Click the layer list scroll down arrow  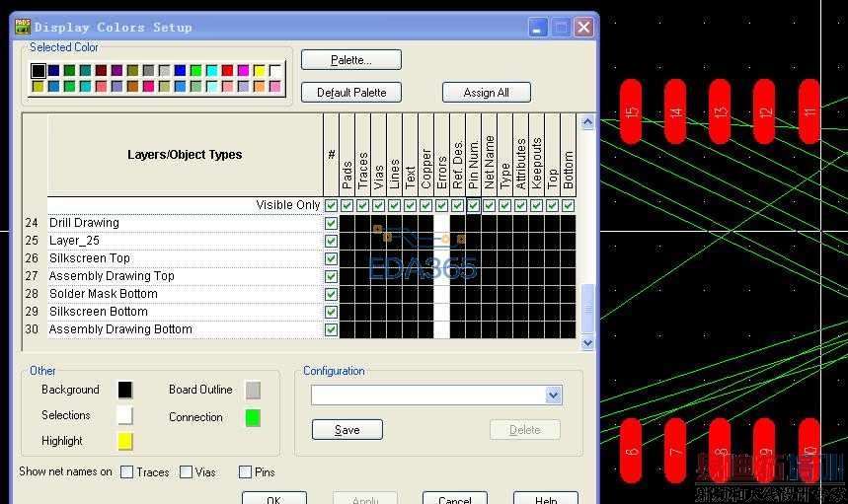tap(587, 342)
